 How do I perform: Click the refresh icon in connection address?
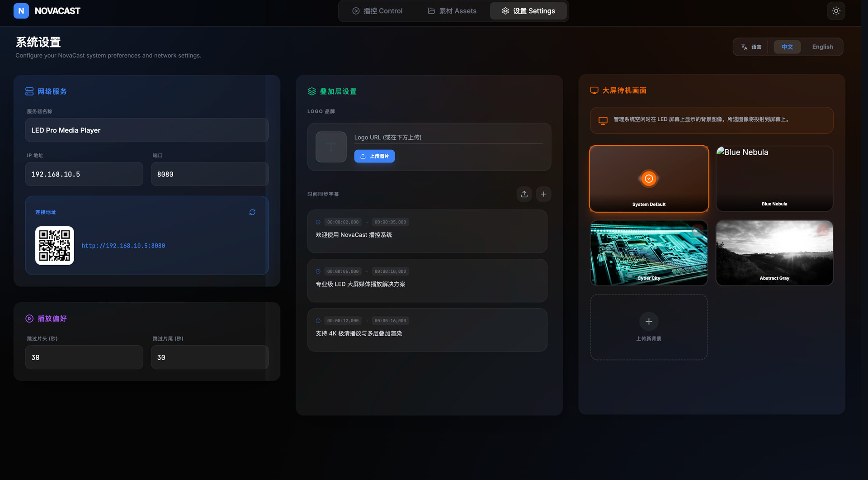tap(252, 212)
